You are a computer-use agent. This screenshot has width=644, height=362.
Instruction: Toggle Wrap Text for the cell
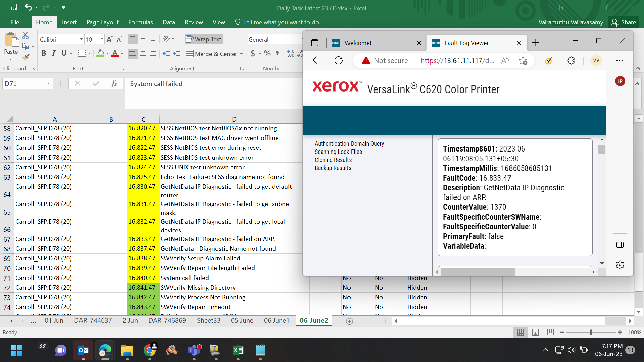click(x=204, y=39)
